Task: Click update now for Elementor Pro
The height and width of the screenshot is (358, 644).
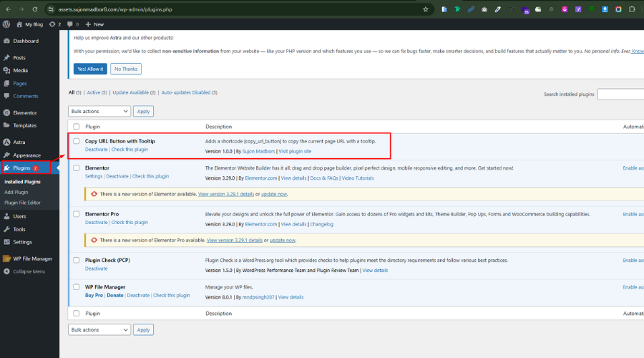Action: (x=283, y=241)
